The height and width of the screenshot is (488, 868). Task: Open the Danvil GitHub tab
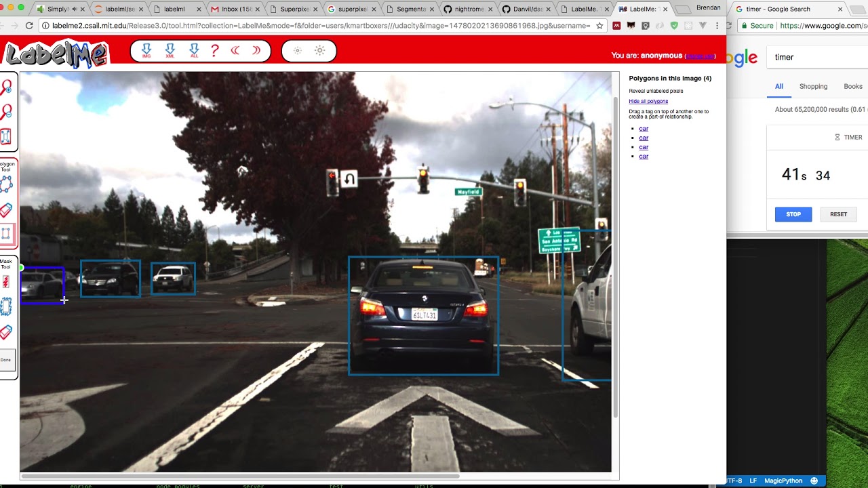(x=526, y=9)
